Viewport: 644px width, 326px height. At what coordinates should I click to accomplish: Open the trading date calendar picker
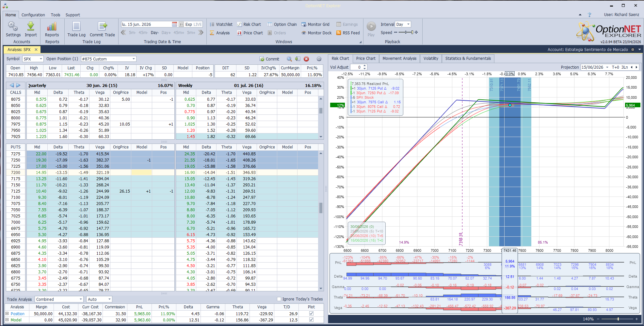174,24
